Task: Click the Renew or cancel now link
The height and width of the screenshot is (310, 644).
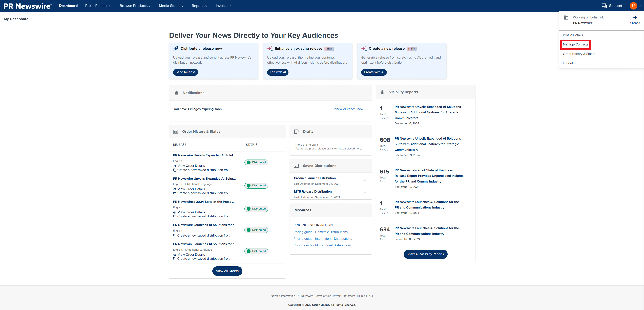Action: [x=348, y=109]
